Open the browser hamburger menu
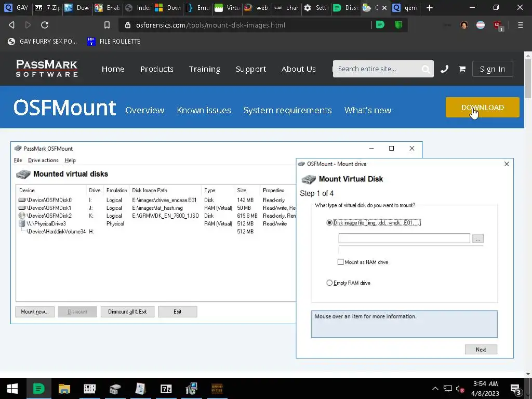The image size is (532, 399). click(x=520, y=25)
